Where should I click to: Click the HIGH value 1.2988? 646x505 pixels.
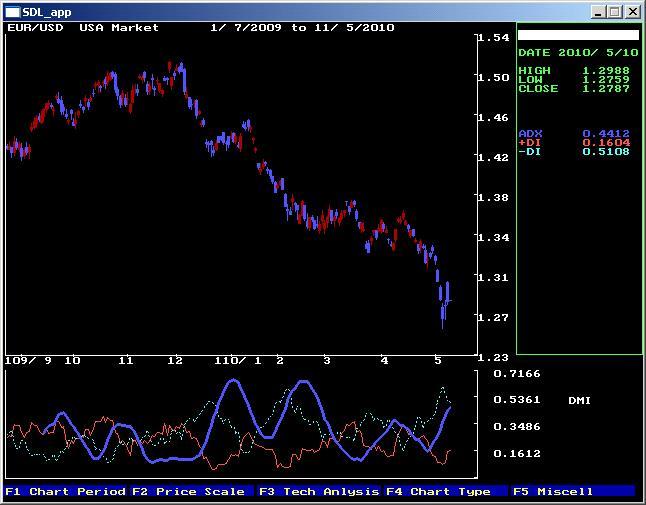pyautogui.click(x=606, y=70)
